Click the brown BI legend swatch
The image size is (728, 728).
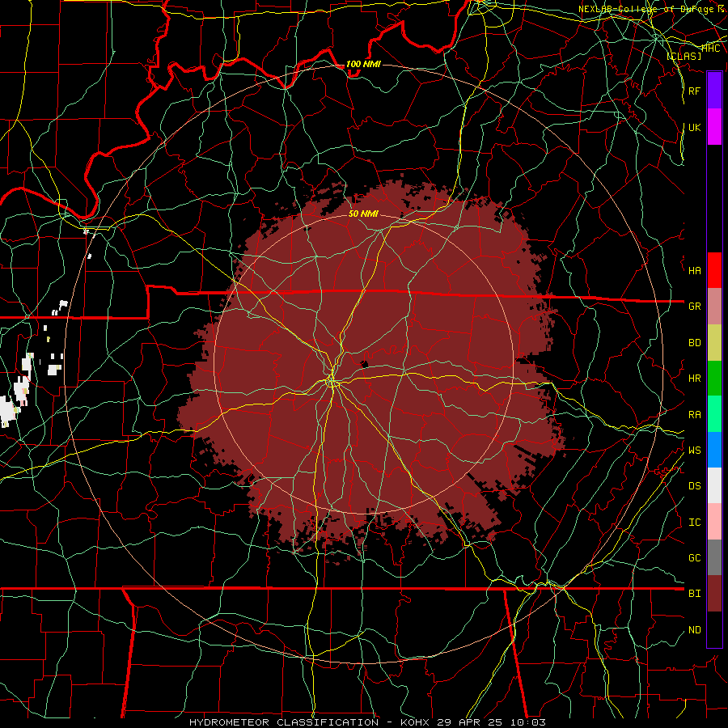tap(714, 594)
